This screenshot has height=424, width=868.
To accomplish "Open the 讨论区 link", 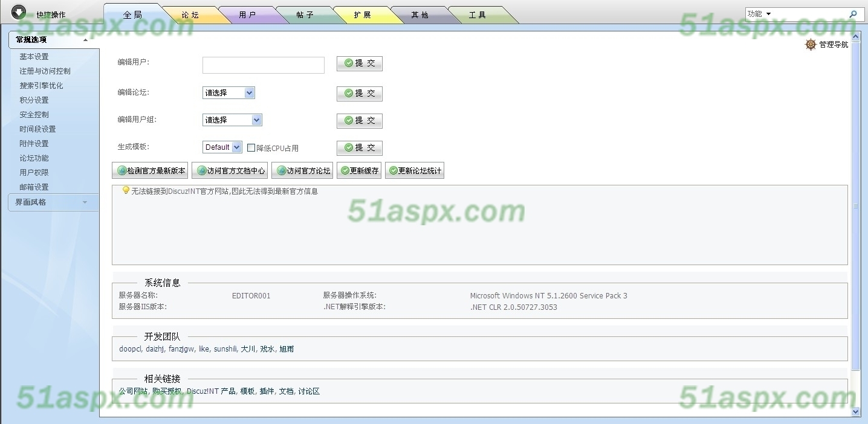I will click(309, 391).
